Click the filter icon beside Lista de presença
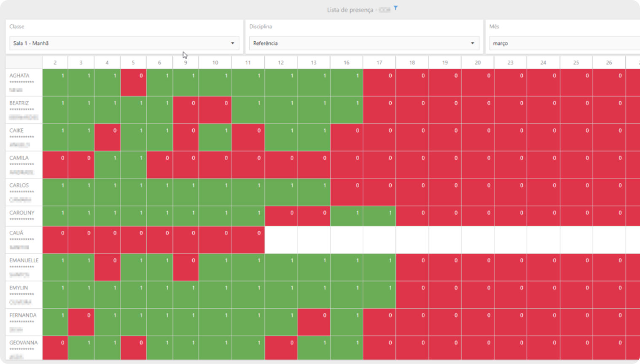This screenshot has height=364, width=640. pos(395,8)
